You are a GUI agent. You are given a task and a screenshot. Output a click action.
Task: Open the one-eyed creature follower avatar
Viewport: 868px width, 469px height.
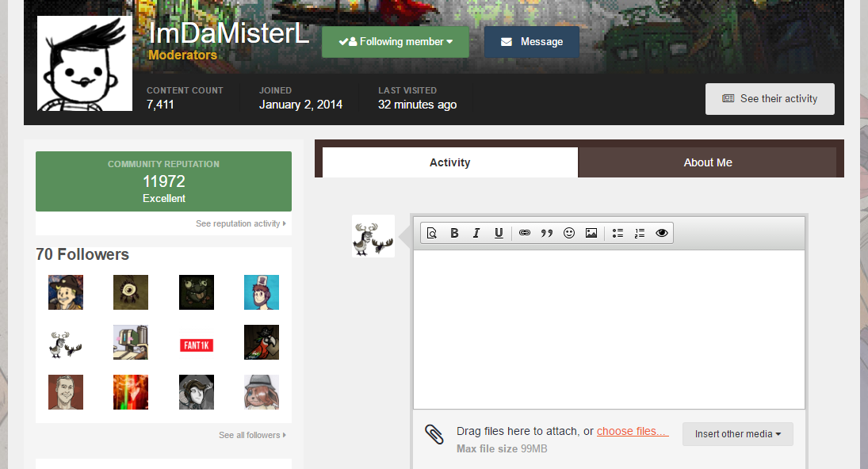click(131, 292)
